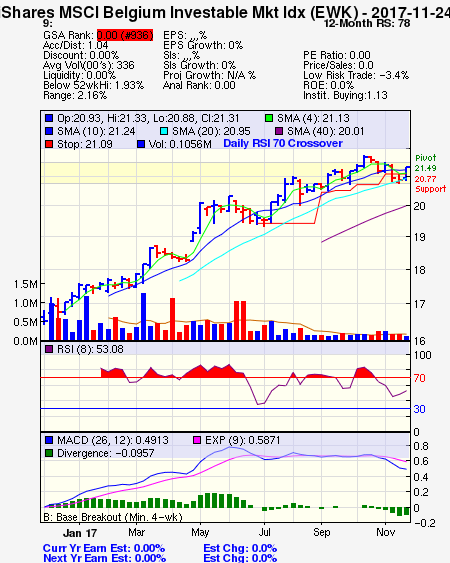Click the Acc/Dist: 1.04 value
This screenshot has height=563, width=450.
pyautogui.click(x=75, y=45)
